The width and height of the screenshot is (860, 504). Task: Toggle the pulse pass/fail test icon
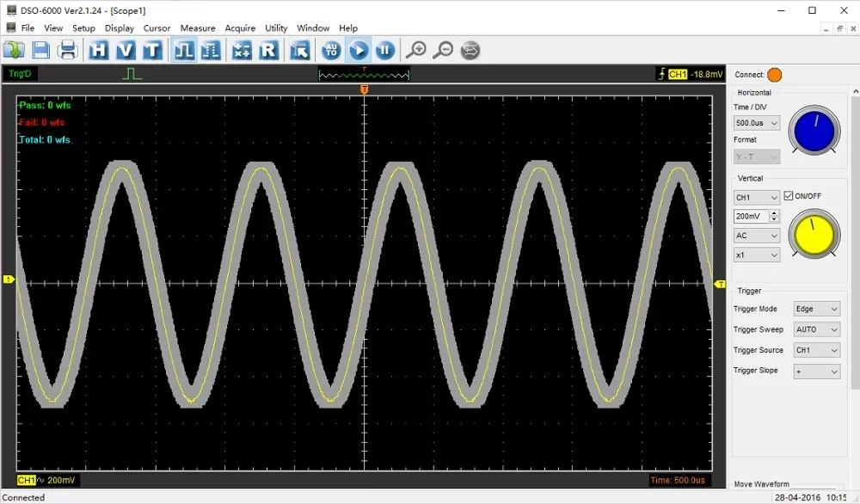coord(181,50)
